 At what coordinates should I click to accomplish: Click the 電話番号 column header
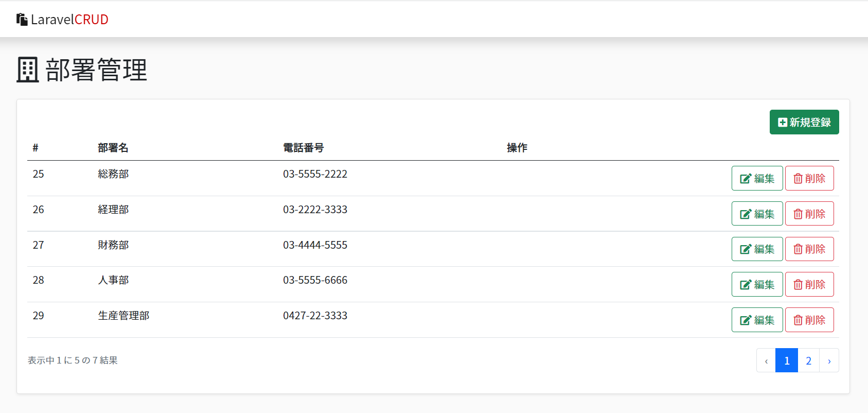tap(304, 148)
